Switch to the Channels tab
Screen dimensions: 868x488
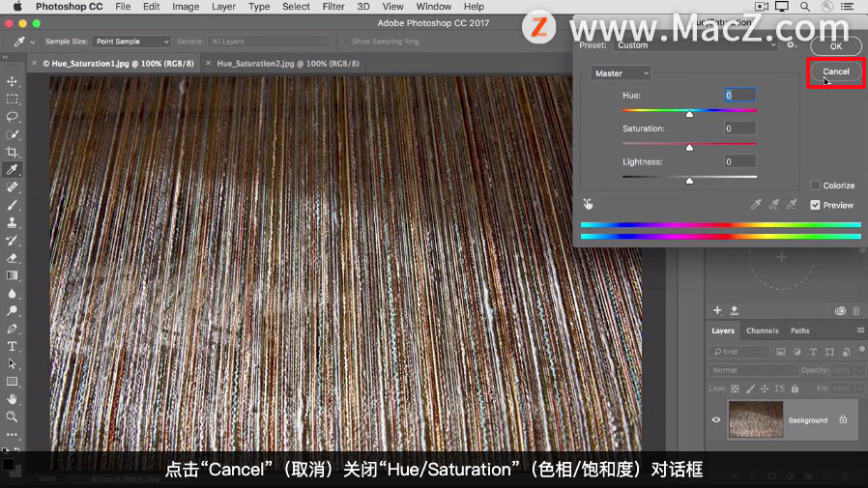pos(763,330)
